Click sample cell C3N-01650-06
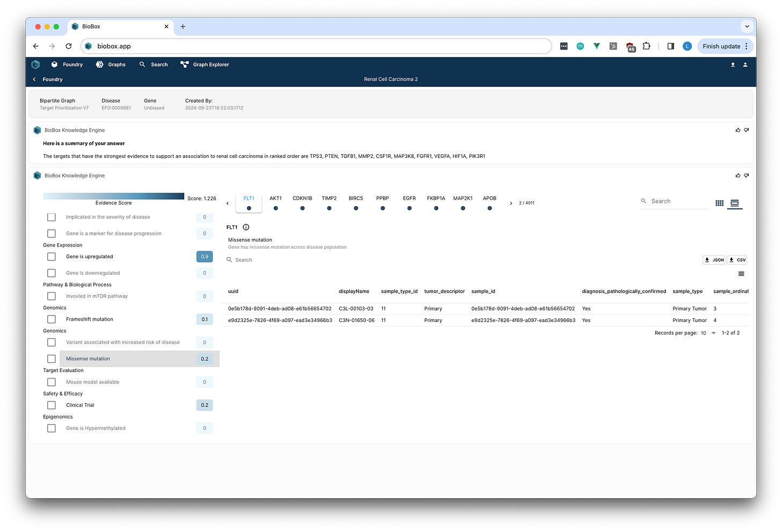This screenshot has height=532, width=782. click(357, 320)
